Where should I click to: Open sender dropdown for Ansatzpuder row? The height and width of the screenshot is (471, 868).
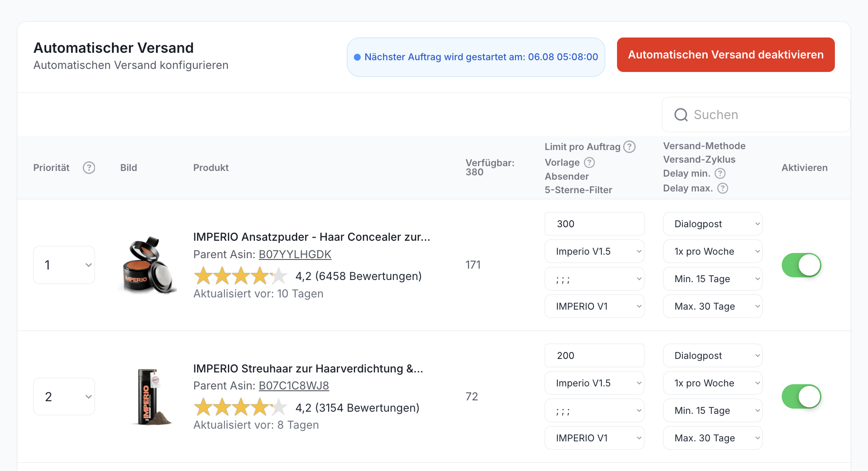pos(594,279)
